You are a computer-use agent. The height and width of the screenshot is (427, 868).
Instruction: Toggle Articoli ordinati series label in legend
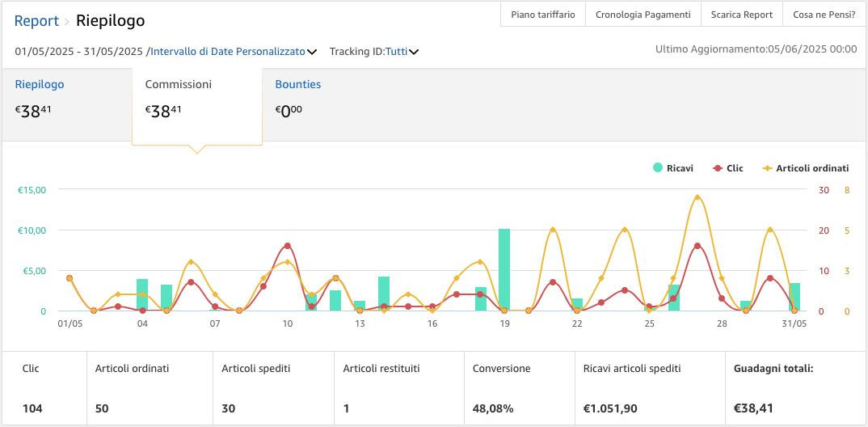(x=812, y=168)
